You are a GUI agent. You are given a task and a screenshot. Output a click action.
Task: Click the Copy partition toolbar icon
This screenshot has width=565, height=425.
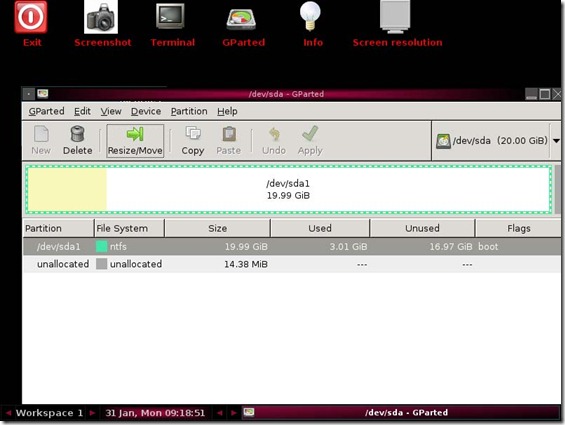point(193,141)
